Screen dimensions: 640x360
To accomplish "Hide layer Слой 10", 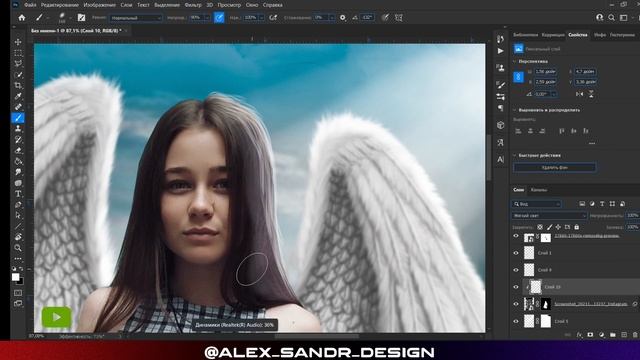I will tap(516, 287).
